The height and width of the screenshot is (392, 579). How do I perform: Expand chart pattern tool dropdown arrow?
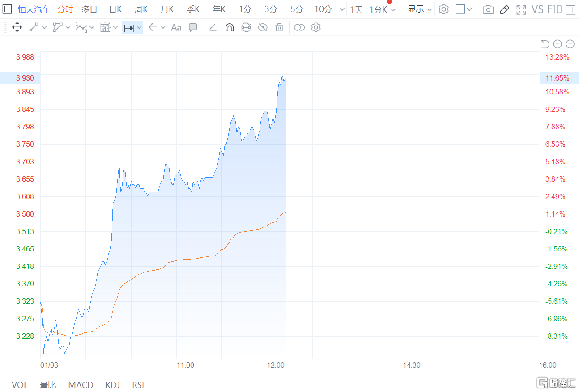115,28
